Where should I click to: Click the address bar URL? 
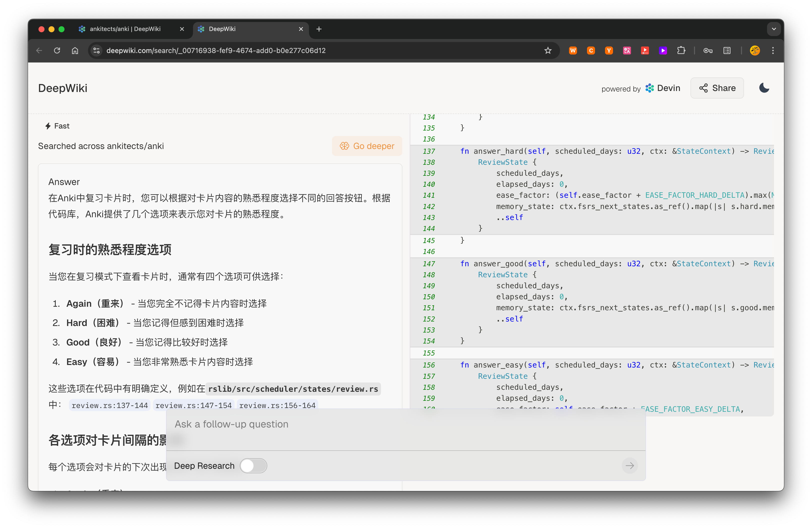(216, 50)
